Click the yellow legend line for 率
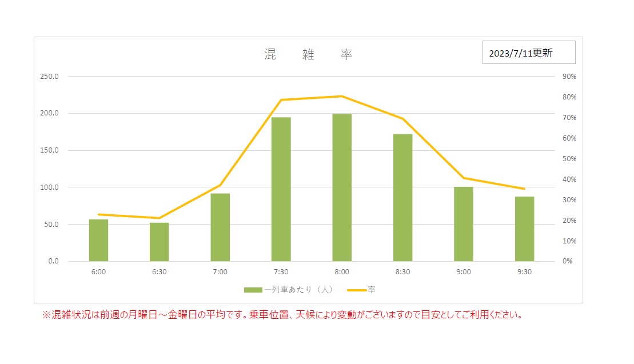634x364 pixels. [356, 290]
